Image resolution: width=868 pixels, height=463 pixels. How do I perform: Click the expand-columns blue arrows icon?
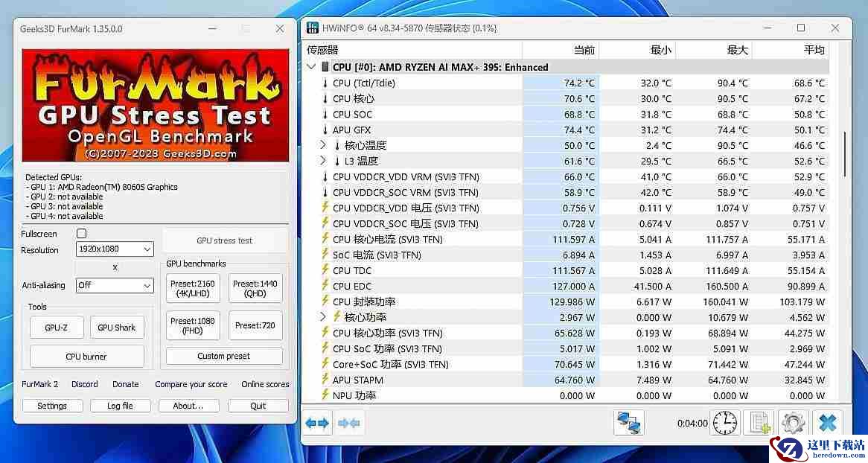(x=317, y=423)
